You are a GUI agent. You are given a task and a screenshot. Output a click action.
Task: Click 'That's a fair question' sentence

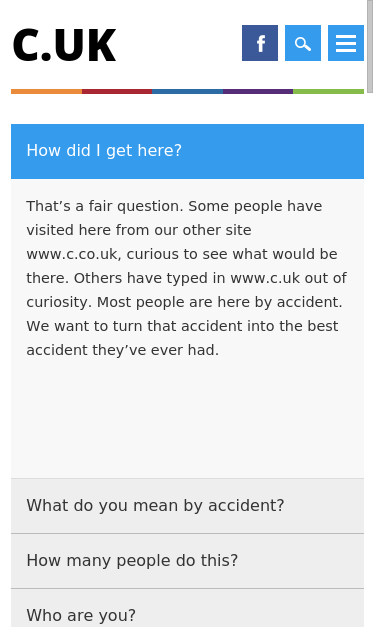tap(105, 206)
